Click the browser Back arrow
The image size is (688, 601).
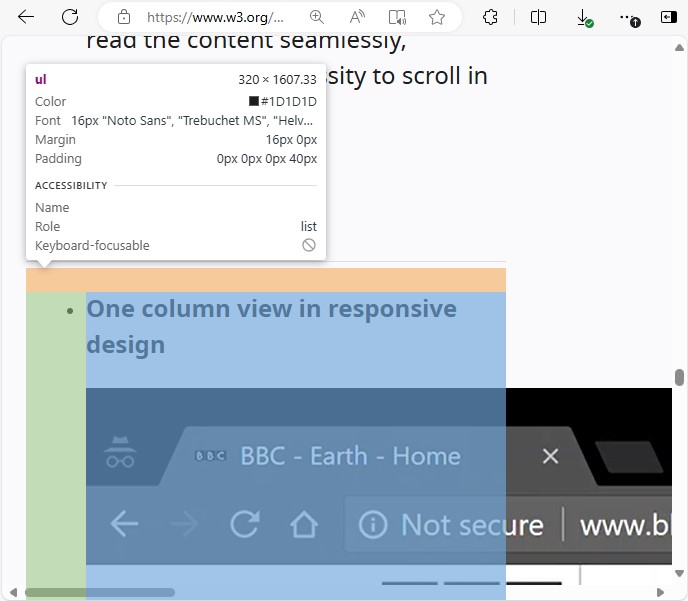[26, 17]
